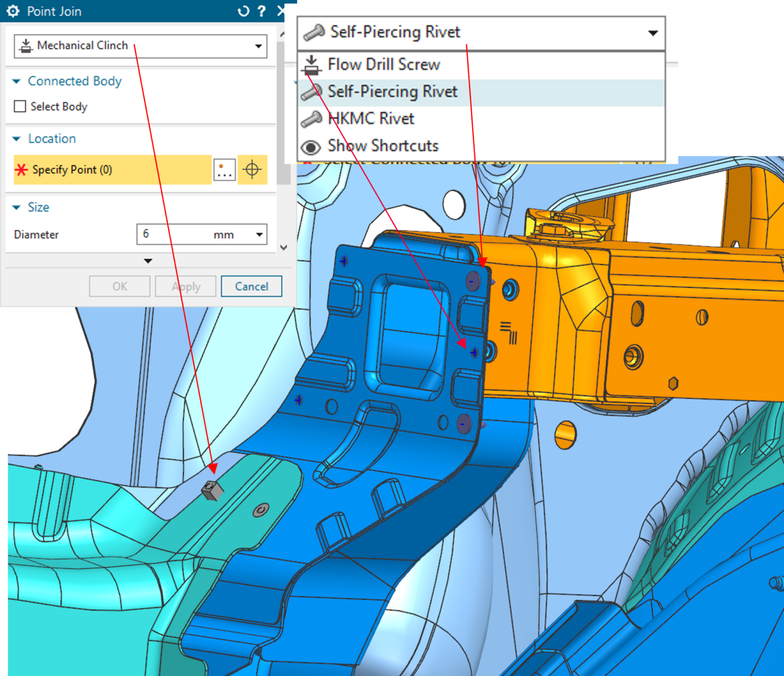Click the Cancel button

coord(251,286)
